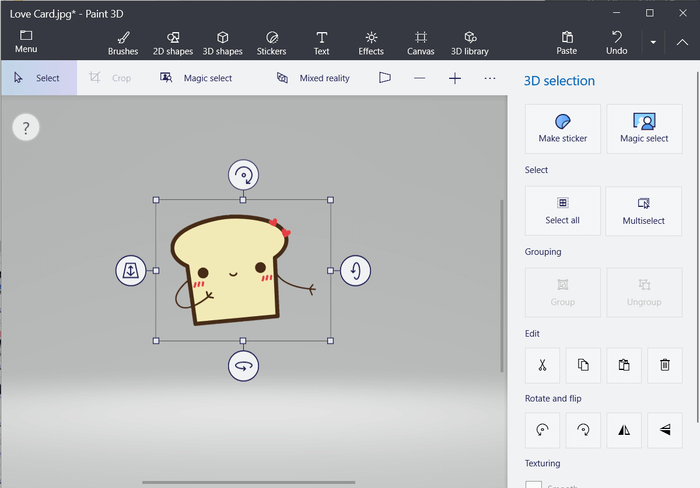Viewport: 700px width, 488px height.
Task: Click the Z-axis rotation handle above toast
Action: click(x=243, y=175)
